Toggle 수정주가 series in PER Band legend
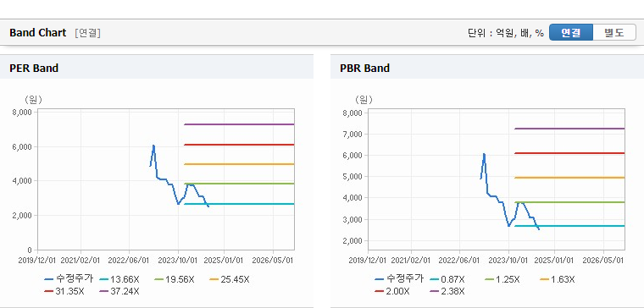 click(69, 279)
